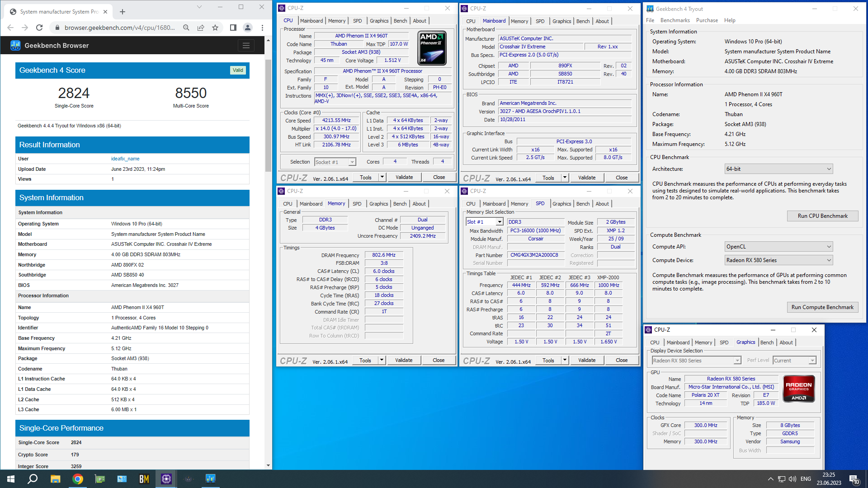Open the BM app in the taskbar
This screenshot has height=488, width=868.
144,479
